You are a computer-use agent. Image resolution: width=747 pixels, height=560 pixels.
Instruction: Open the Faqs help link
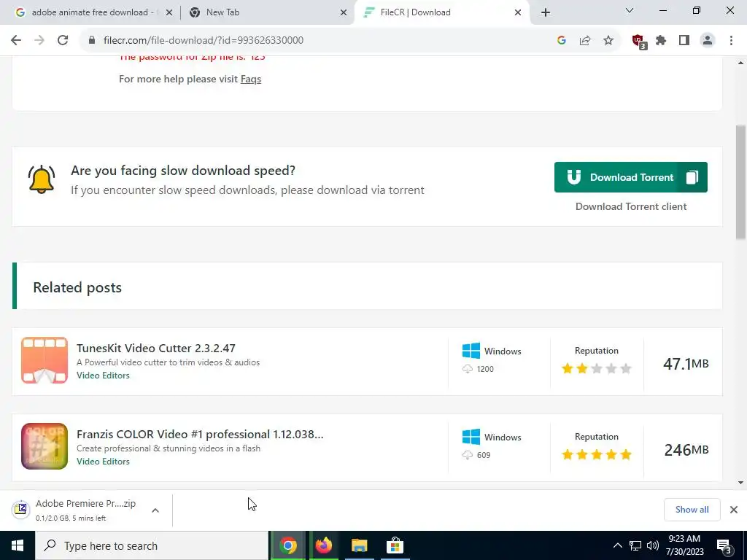click(251, 79)
